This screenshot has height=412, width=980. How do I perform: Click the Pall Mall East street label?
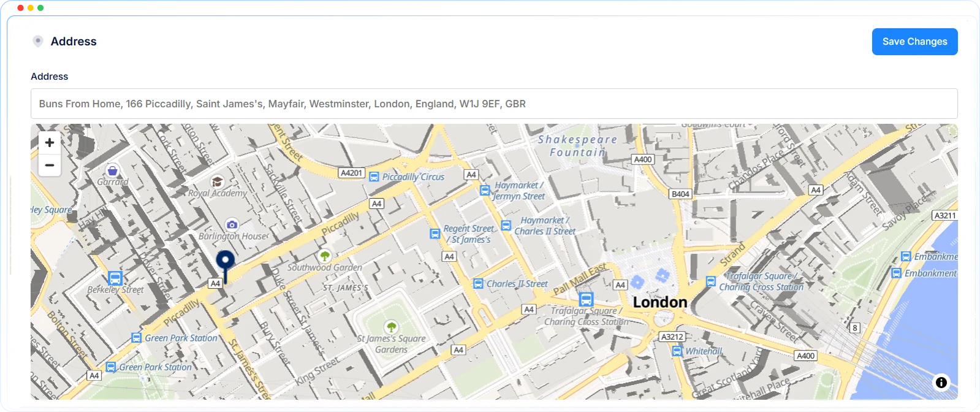(x=580, y=279)
